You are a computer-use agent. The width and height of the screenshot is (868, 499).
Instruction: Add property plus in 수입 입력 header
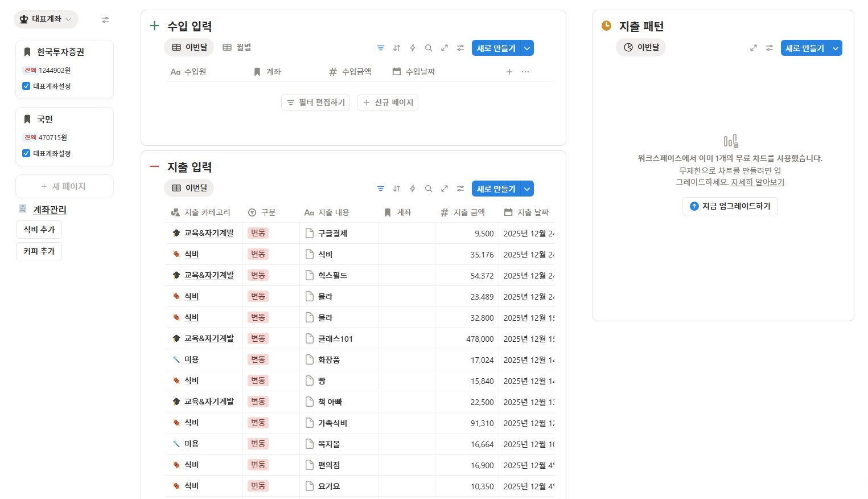(x=509, y=72)
